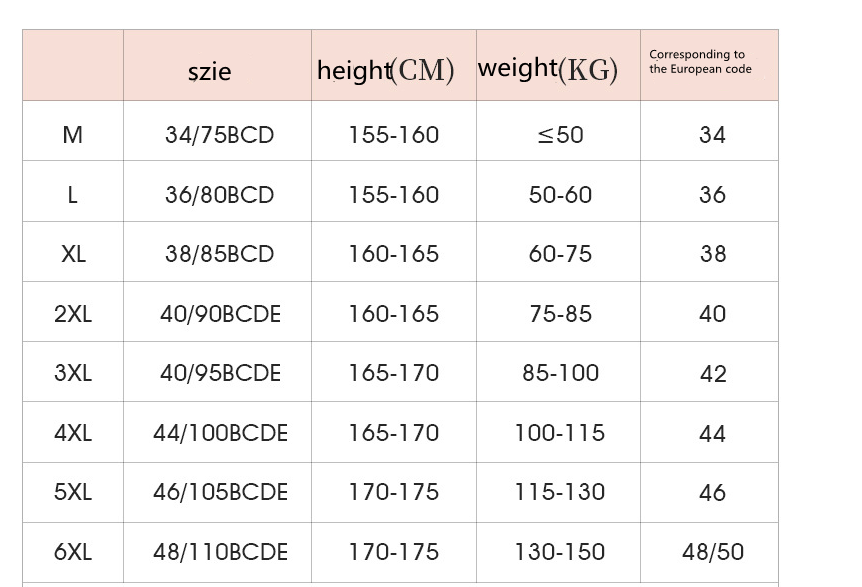Select the M size row label
This screenshot has height=587, width=862.
coord(73,135)
